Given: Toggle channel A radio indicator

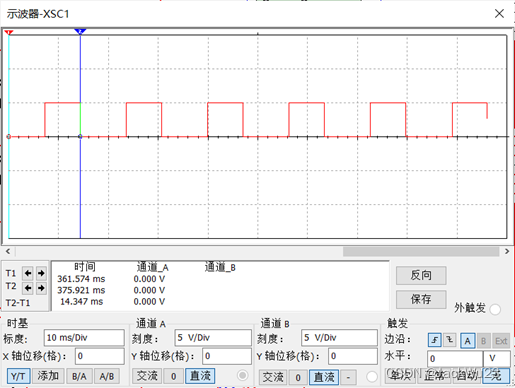Looking at the screenshot, I should (242, 376).
